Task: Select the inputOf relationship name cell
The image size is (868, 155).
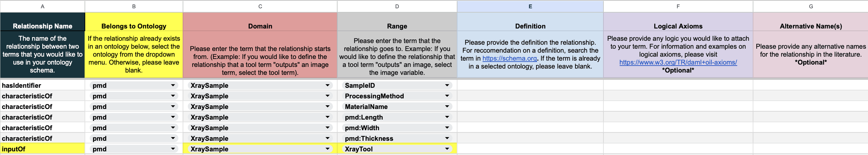Action: point(43,149)
